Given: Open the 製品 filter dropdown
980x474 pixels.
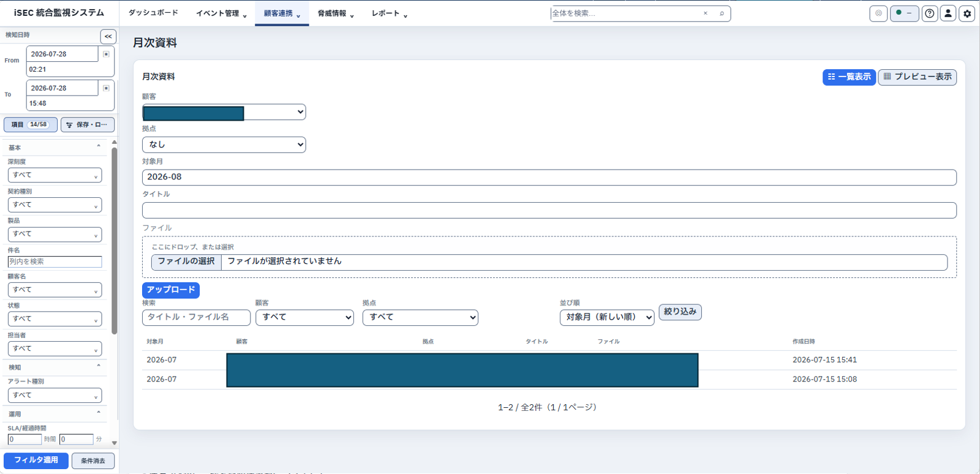Looking at the screenshot, I should click(55, 234).
